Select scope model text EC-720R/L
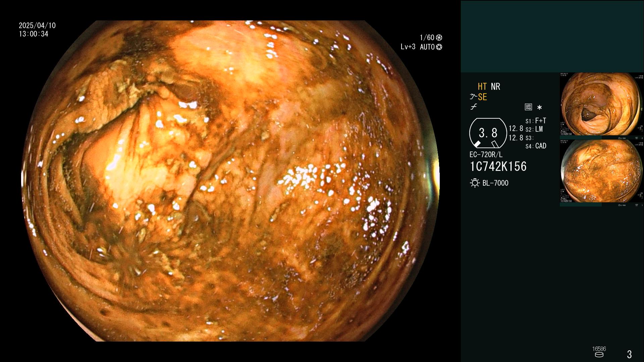This screenshot has height=362, width=644. [486, 155]
